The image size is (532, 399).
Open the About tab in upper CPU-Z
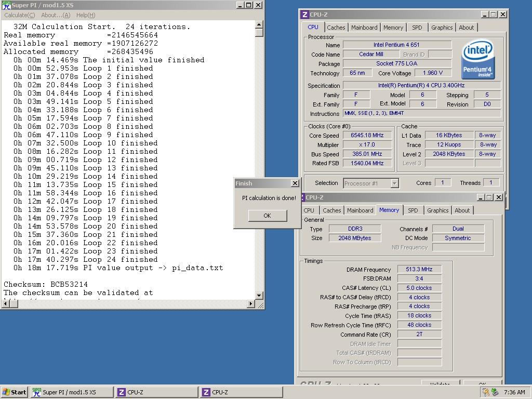466,28
